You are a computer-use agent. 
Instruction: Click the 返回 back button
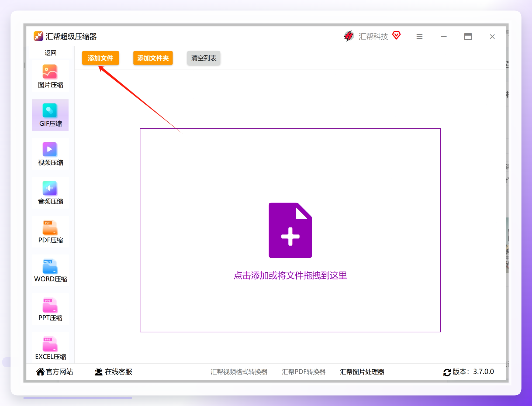[x=50, y=53]
